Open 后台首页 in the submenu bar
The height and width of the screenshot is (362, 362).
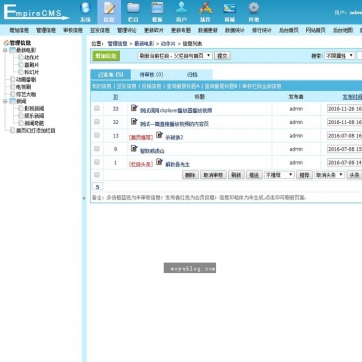point(289,30)
